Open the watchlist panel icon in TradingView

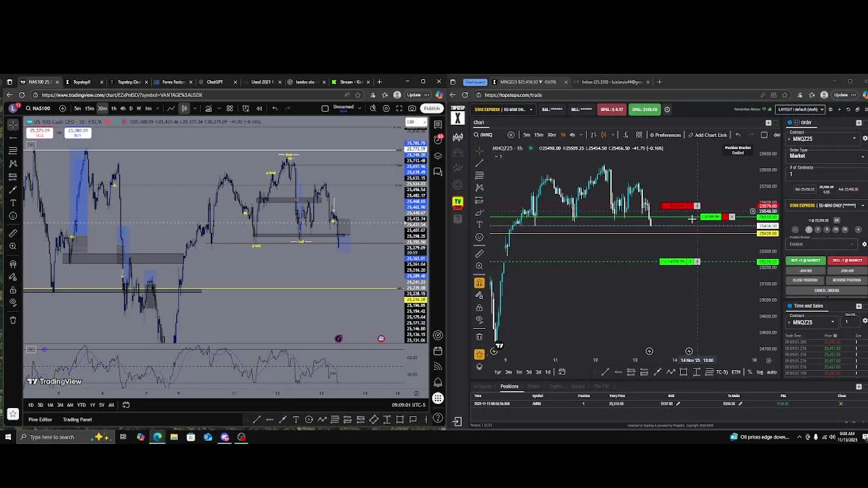tap(438, 125)
